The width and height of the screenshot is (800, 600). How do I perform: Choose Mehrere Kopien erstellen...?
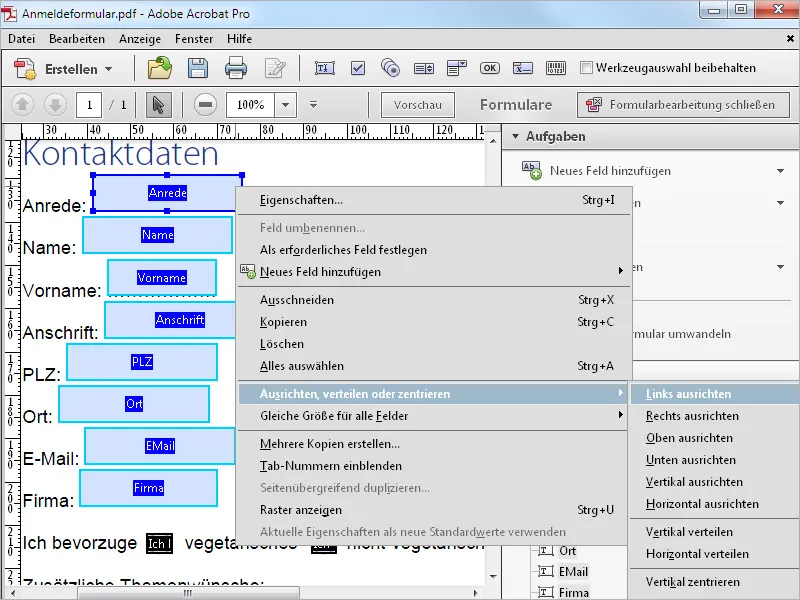(435, 443)
